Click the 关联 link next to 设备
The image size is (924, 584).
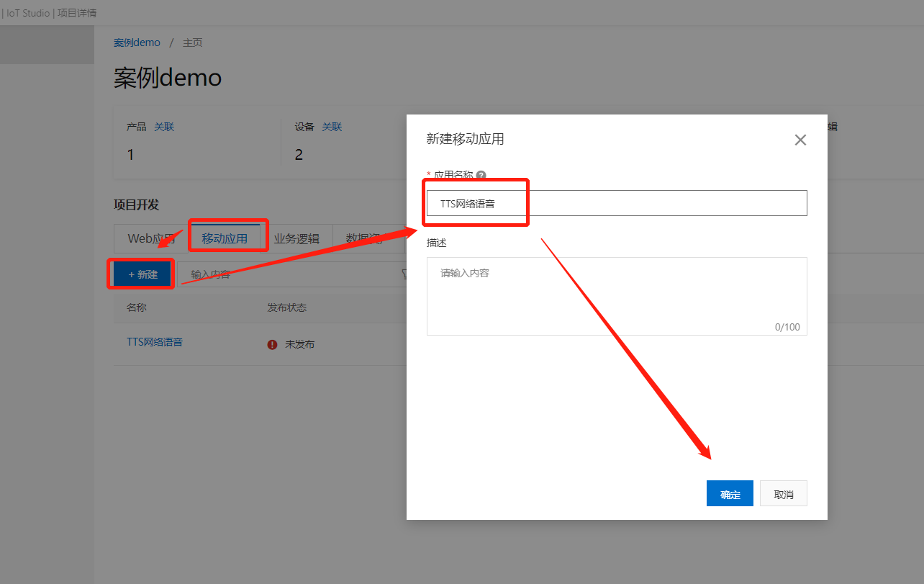pyautogui.click(x=332, y=127)
